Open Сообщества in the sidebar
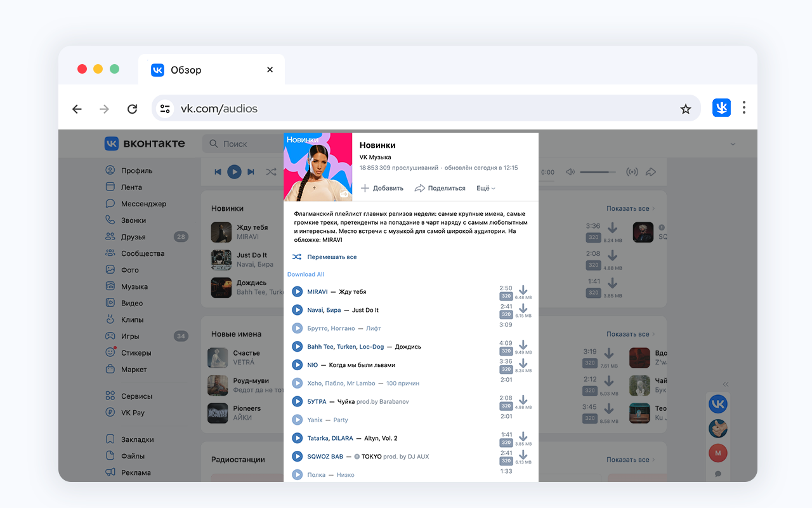Screen dimensions: 812x508 [134, 253]
